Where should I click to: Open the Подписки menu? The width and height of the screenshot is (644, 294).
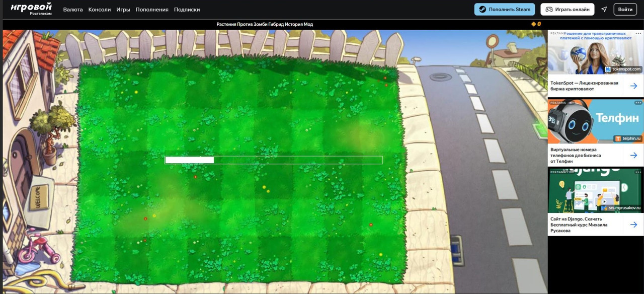point(187,10)
